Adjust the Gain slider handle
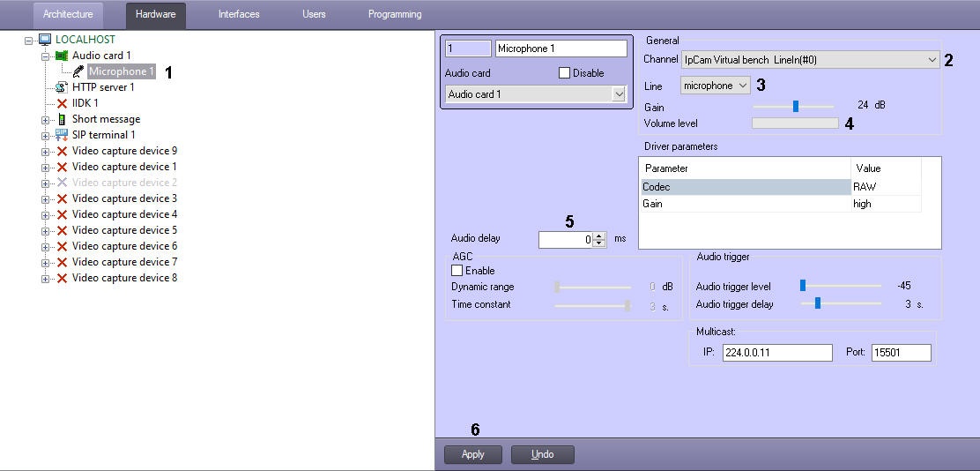The height and width of the screenshot is (471, 980). point(796,106)
